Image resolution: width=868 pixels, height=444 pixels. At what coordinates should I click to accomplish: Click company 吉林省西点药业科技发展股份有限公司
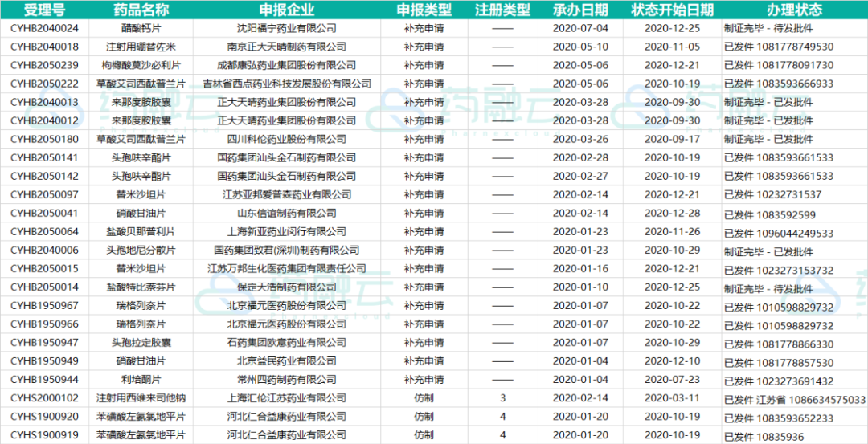click(287, 84)
